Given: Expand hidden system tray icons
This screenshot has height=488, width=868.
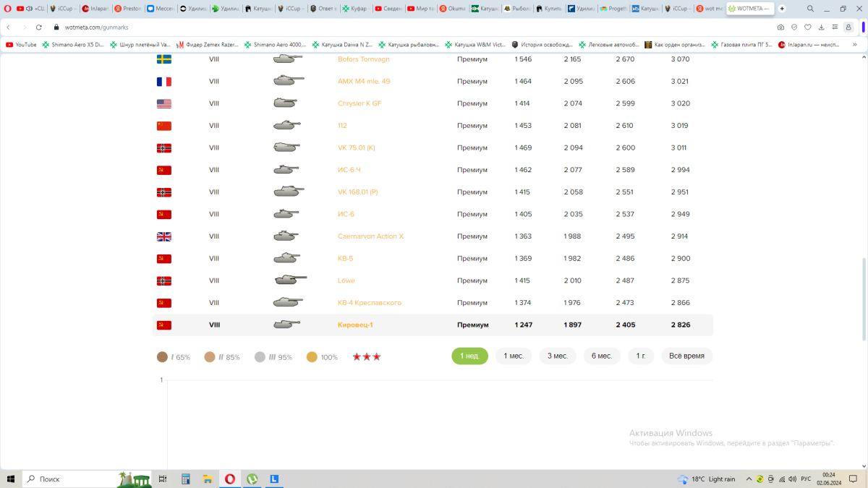Looking at the screenshot, I should tap(749, 479).
